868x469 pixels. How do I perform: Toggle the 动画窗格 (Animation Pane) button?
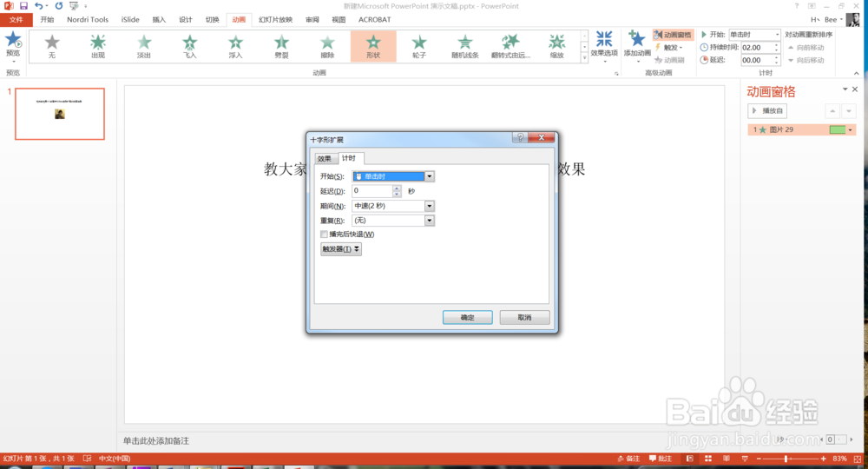tap(674, 35)
